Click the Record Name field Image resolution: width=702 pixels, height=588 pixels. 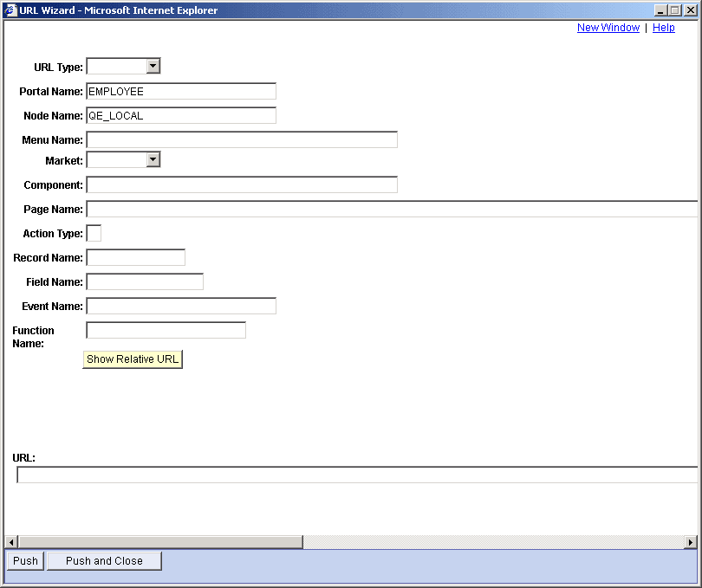click(x=135, y=256)
